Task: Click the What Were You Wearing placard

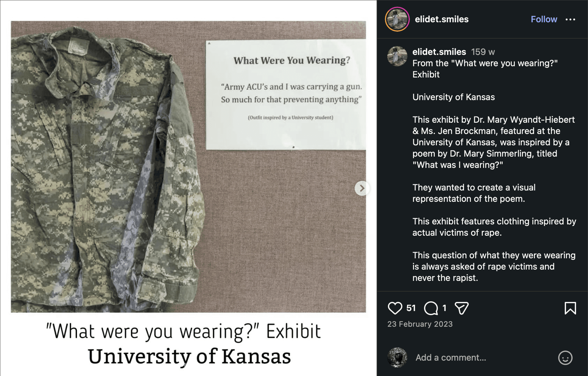Action: pos(286,95)
